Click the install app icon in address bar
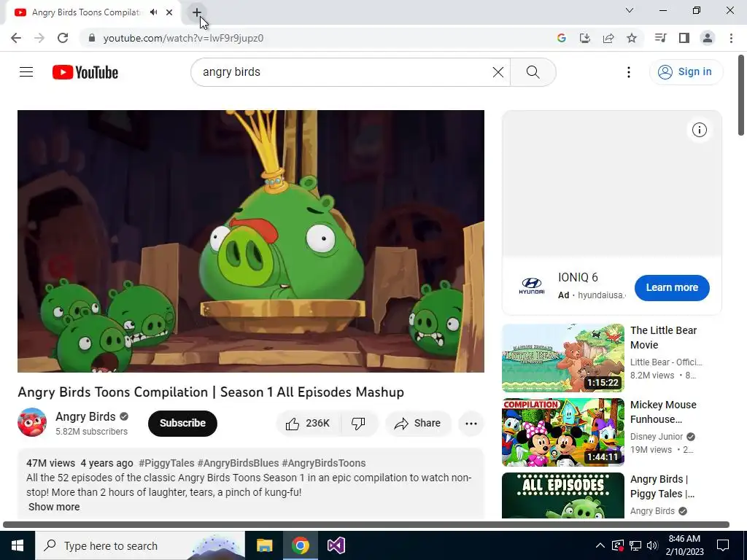 pos(584,38)
